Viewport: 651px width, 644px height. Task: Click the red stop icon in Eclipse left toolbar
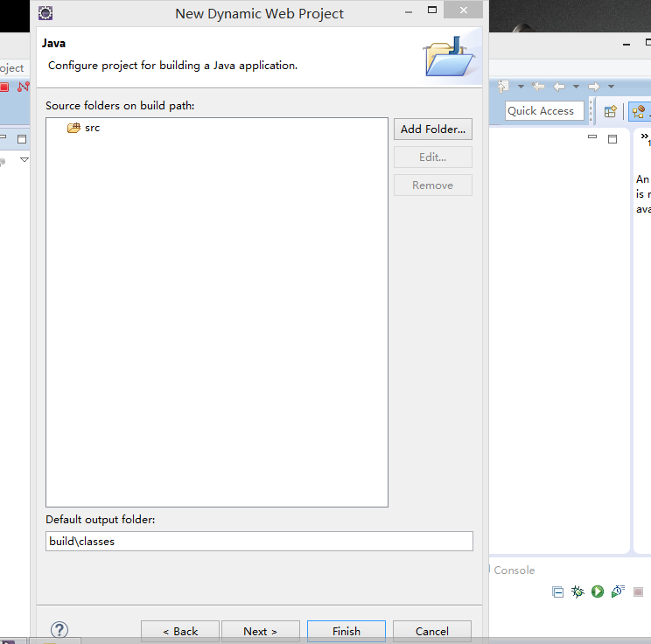[4, 87]
